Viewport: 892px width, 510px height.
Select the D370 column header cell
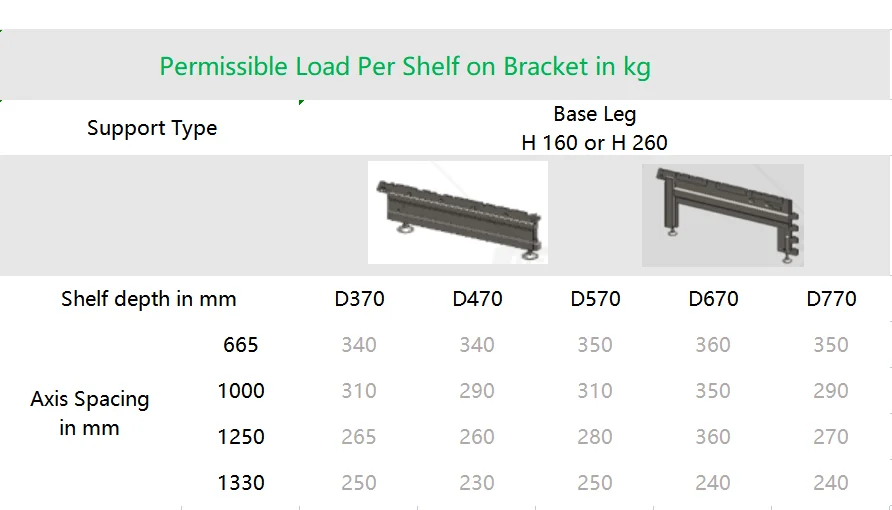point(359,299)
